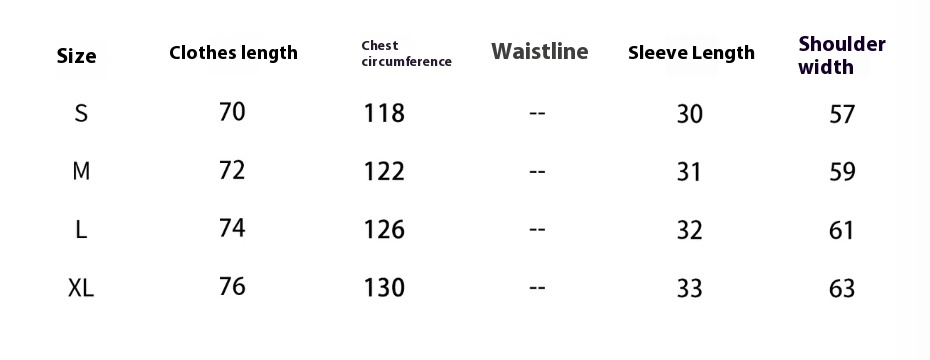Click clothes length value 70

tap(232, 111)
